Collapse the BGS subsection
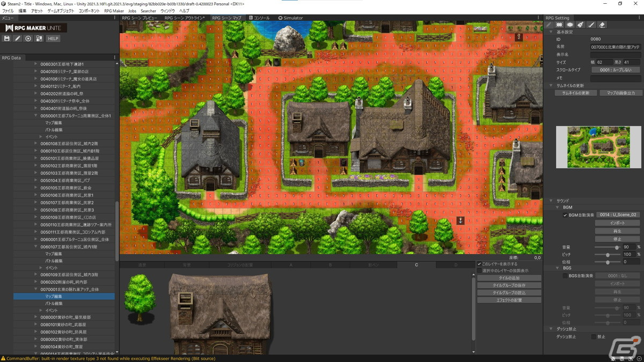644x362 pixels. coord(558,268)
